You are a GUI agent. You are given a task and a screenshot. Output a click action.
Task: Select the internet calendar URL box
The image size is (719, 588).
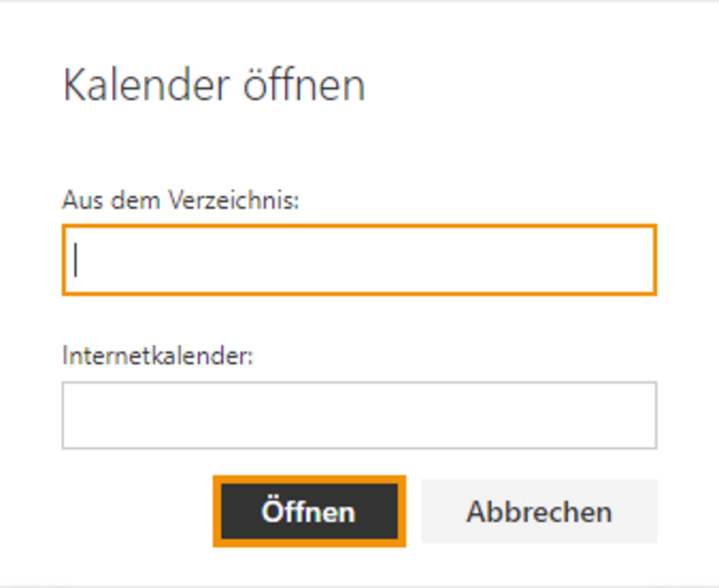pyautogui.click(x=359, y=415)
